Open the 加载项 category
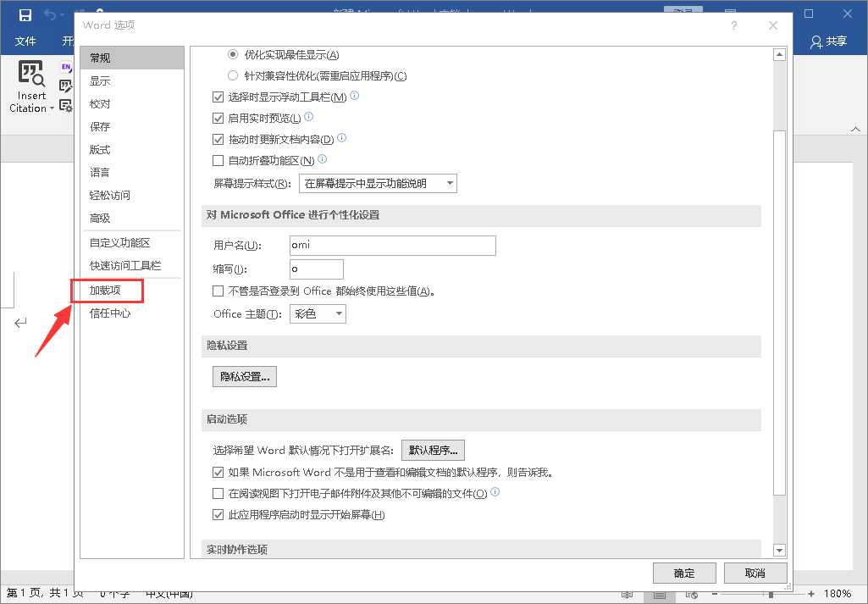The width and height of the screenshot is (868, 604). (132, 290)
